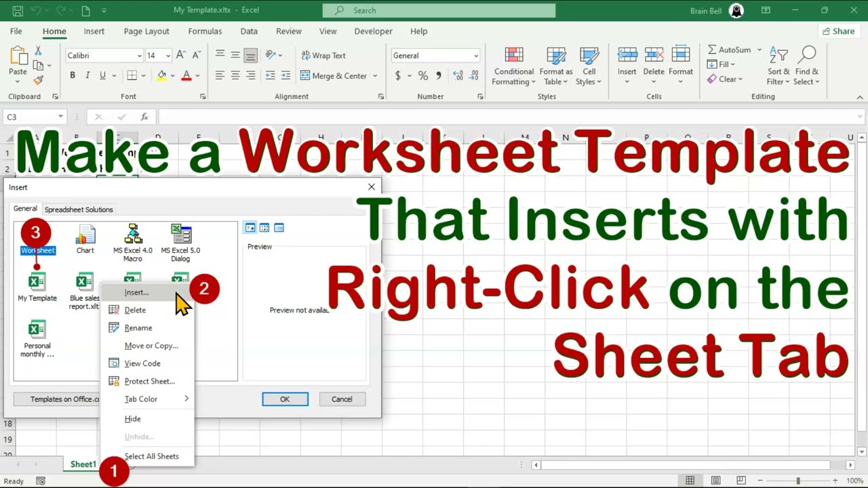Apply Accounting Number Format dollar icon
This screenshot has width=868, height=488.
(x=398, y=76)
